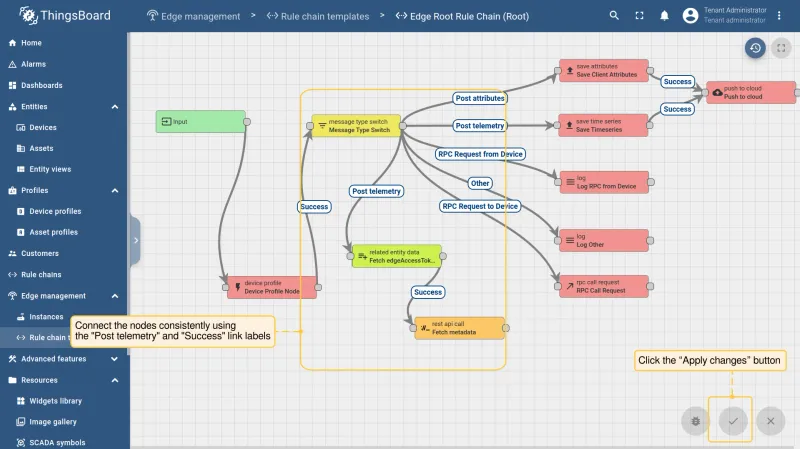Collapse the Resources section chevron
The image size is (800, 449).
point(115,380)
